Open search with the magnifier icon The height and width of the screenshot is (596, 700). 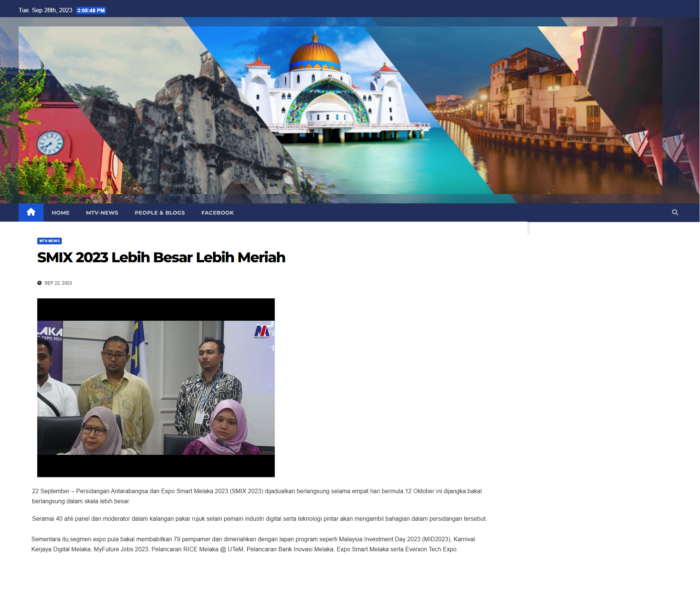(675, 212)
